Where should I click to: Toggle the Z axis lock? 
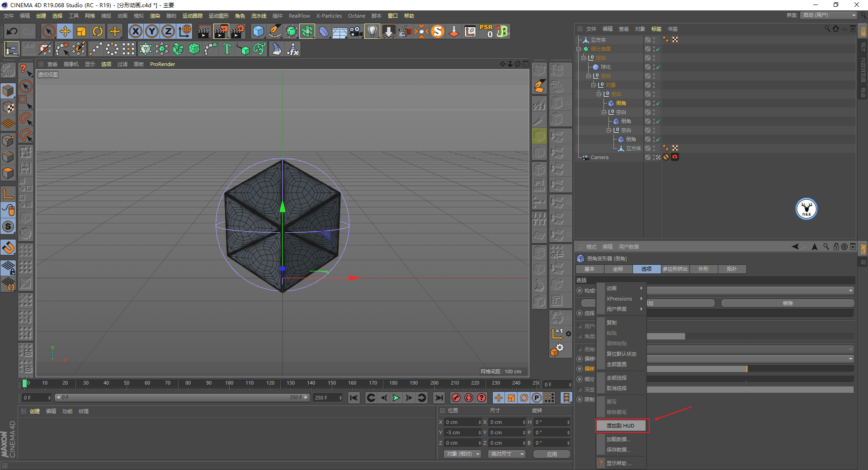[x=168, y=31]
